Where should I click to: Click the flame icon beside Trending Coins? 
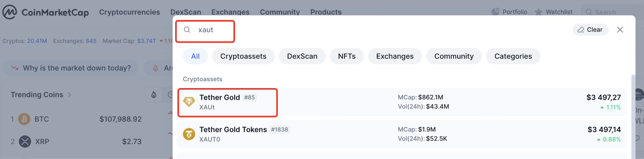pos(154,95)
